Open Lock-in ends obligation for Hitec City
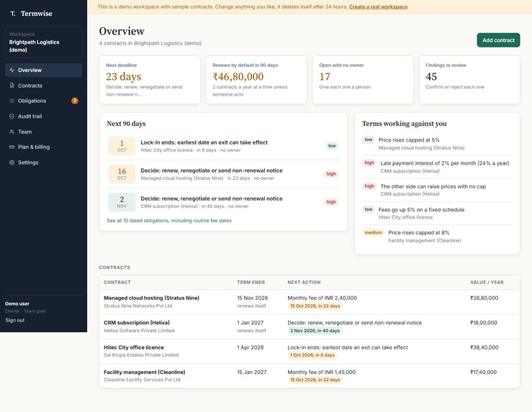 223,146
